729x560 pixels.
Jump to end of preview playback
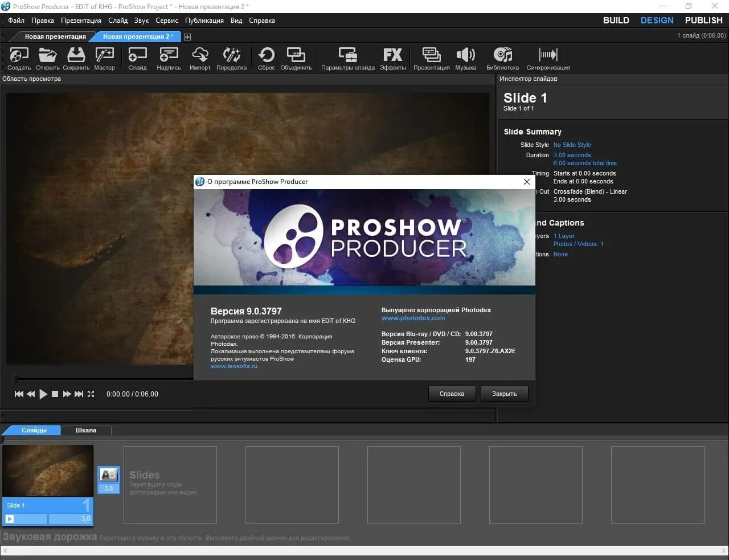click(79, 394)
